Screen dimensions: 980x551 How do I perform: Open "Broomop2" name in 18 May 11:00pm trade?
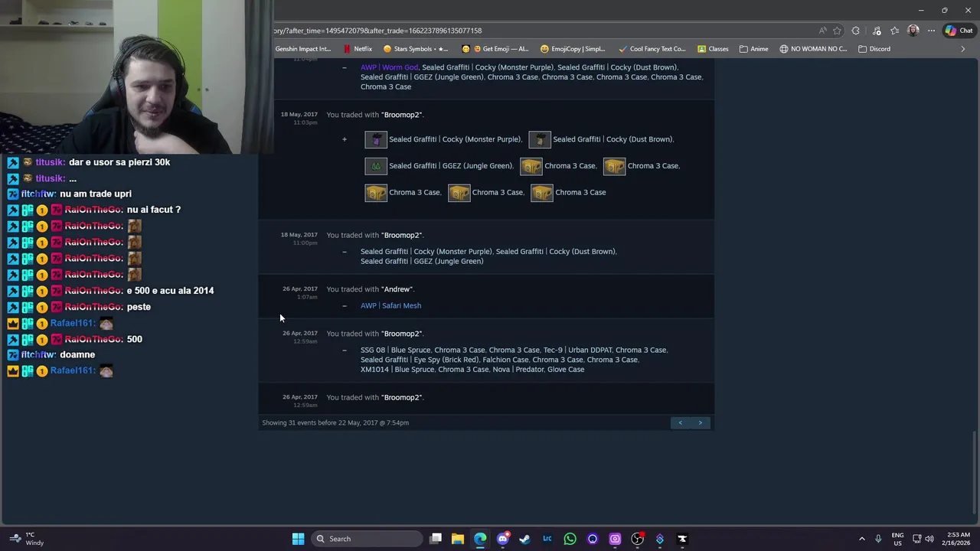coord(402,235)
